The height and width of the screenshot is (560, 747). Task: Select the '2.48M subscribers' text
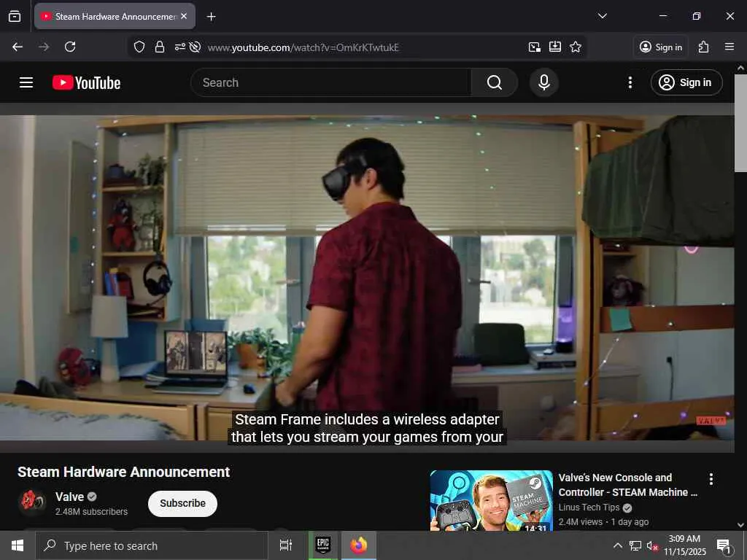tap(91, 511)
